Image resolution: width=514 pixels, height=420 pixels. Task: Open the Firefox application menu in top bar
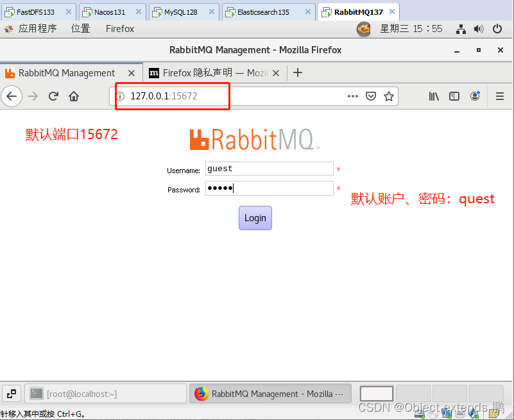[x=120, y=29]
